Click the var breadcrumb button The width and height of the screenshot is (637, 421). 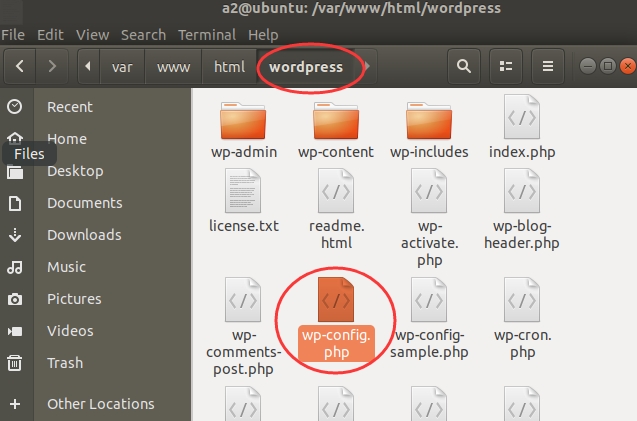[122, 66]
